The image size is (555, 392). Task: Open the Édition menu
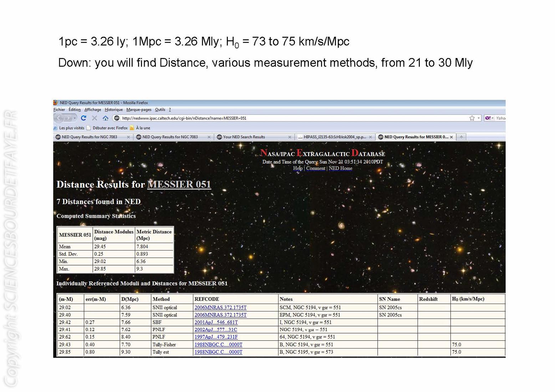[75, 110]
